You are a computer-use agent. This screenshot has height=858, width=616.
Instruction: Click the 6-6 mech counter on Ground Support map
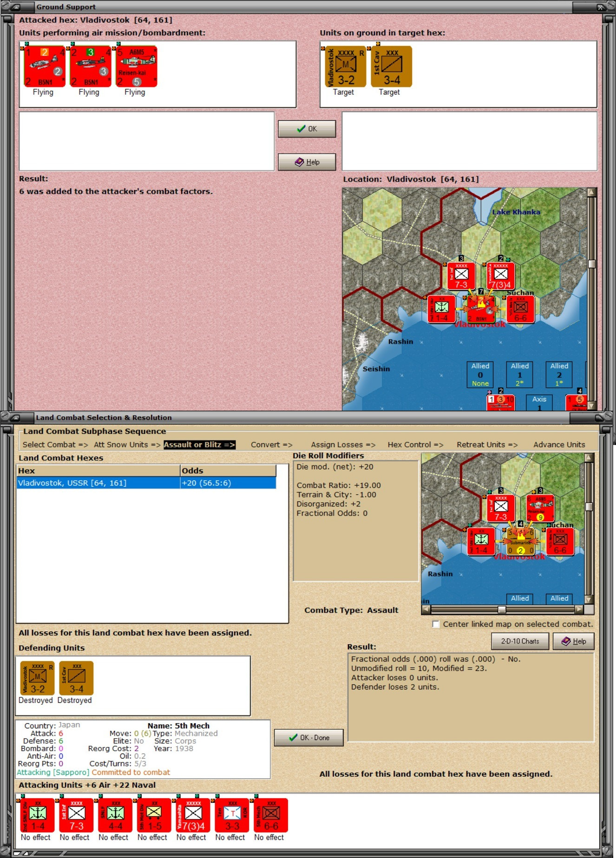(x=520, y=309)
